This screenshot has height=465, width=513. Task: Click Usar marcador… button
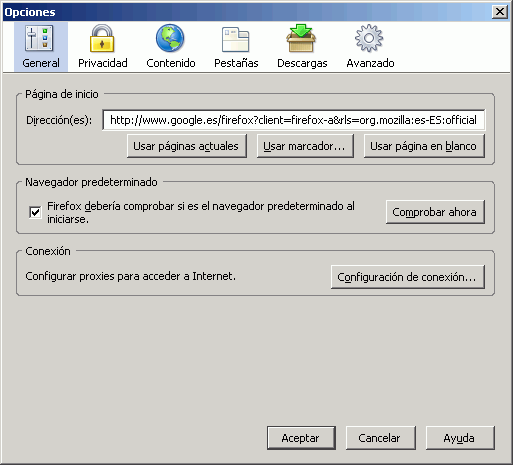(305, 146)
